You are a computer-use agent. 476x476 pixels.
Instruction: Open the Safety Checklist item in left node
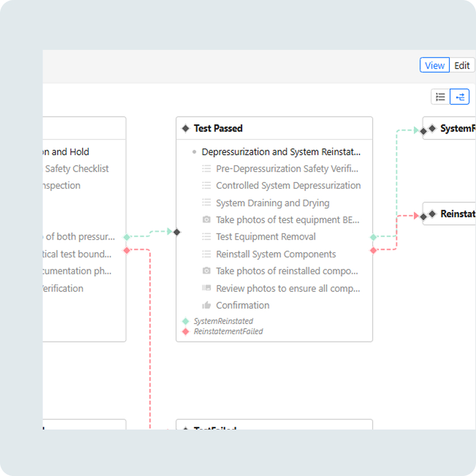[77, 169]
